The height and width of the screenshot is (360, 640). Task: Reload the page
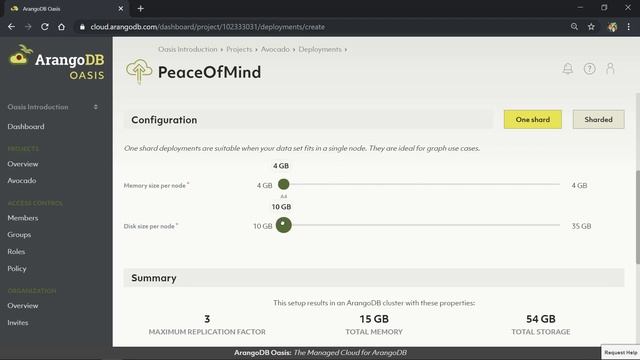point(44,27)
